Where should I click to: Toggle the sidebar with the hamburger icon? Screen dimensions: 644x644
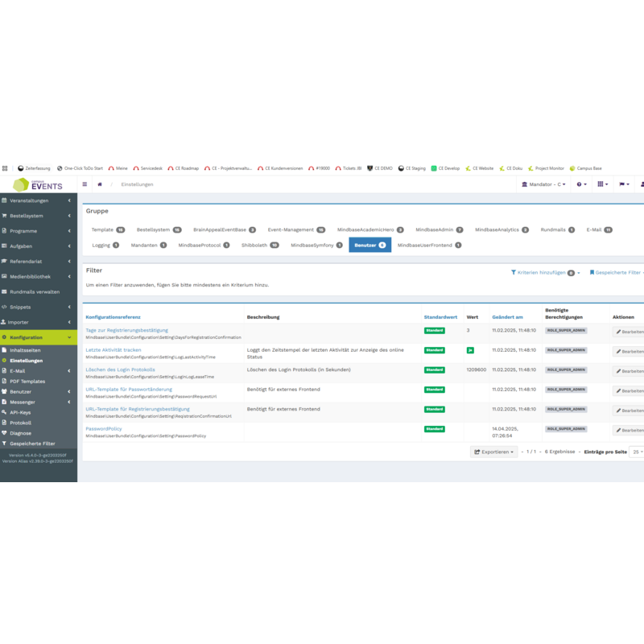point(85,184)
